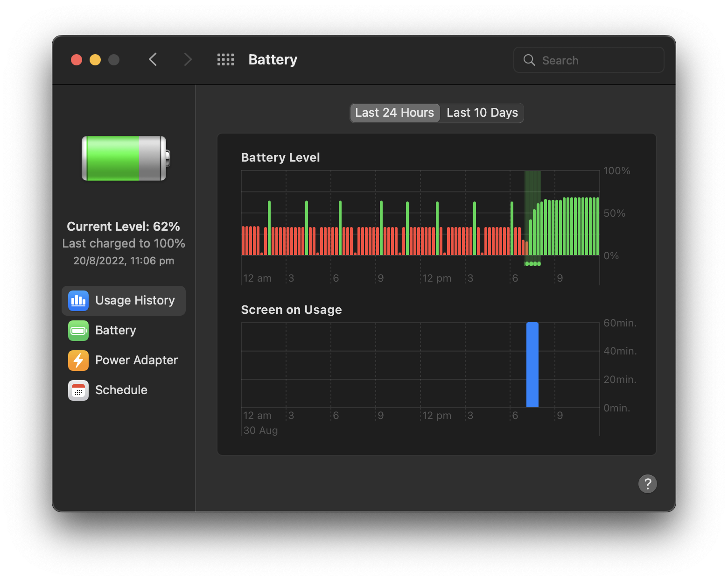Select the Schedule label in sidebar
Viewport: 728px width, 581px height.
pos(121,390)
